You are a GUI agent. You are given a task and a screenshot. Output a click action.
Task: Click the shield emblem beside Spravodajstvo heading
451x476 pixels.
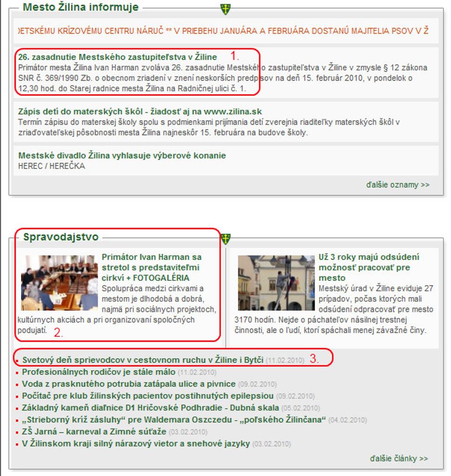point(225,239)
